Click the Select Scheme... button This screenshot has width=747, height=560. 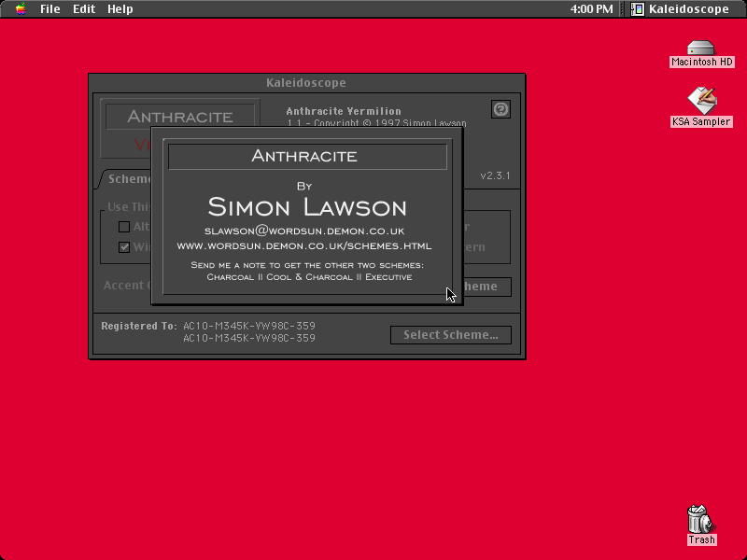451,335
